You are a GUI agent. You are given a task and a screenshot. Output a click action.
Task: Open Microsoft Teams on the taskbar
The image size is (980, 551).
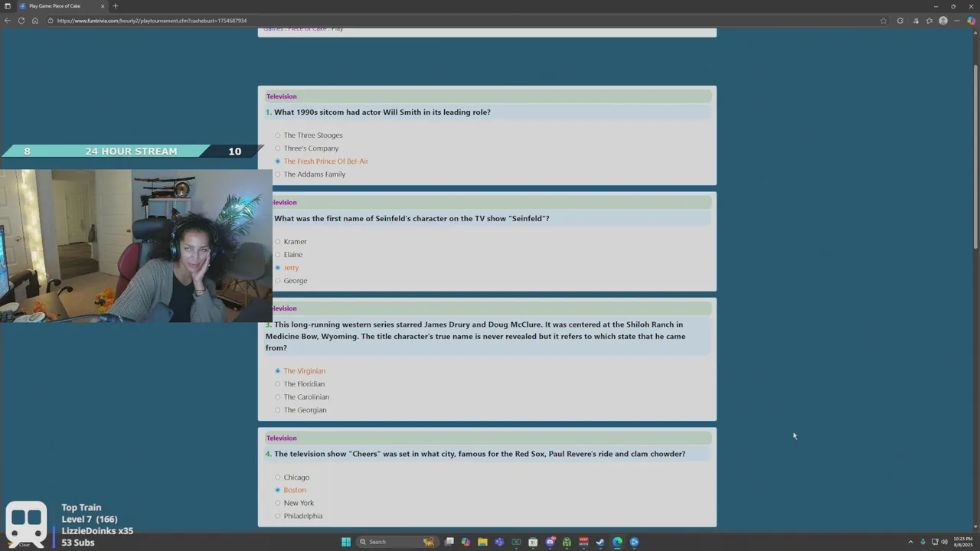pyautogui.click(x=499, y=542)
